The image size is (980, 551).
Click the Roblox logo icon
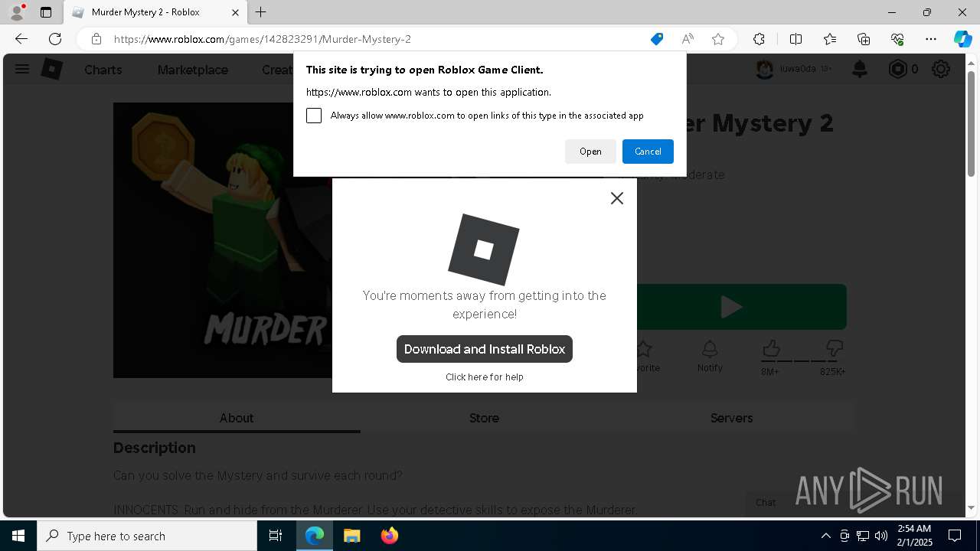(51, 70)
